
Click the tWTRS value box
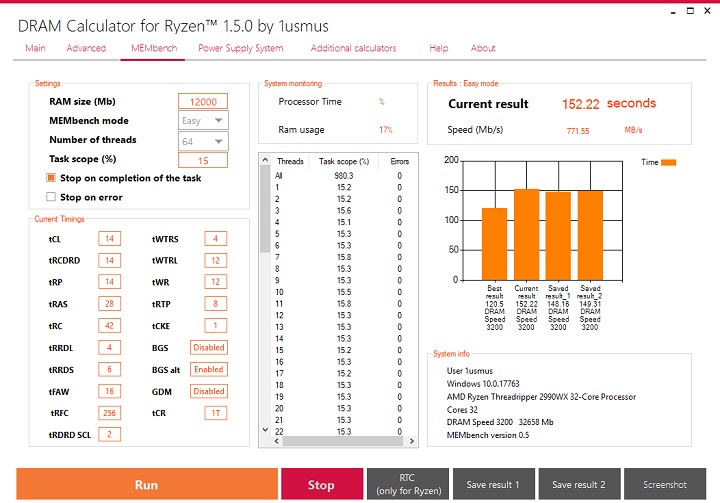click(x=215, y=239)
